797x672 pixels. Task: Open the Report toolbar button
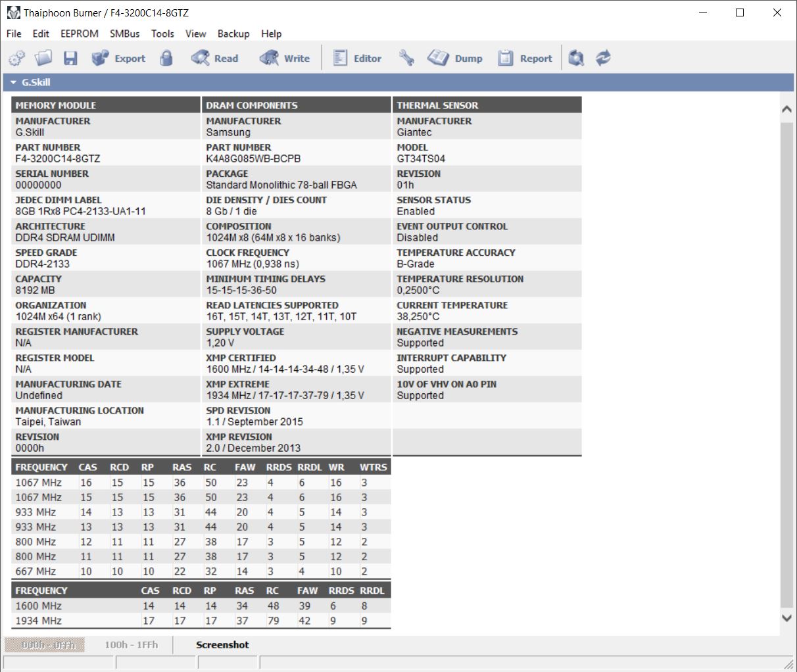tap(525, 59)
